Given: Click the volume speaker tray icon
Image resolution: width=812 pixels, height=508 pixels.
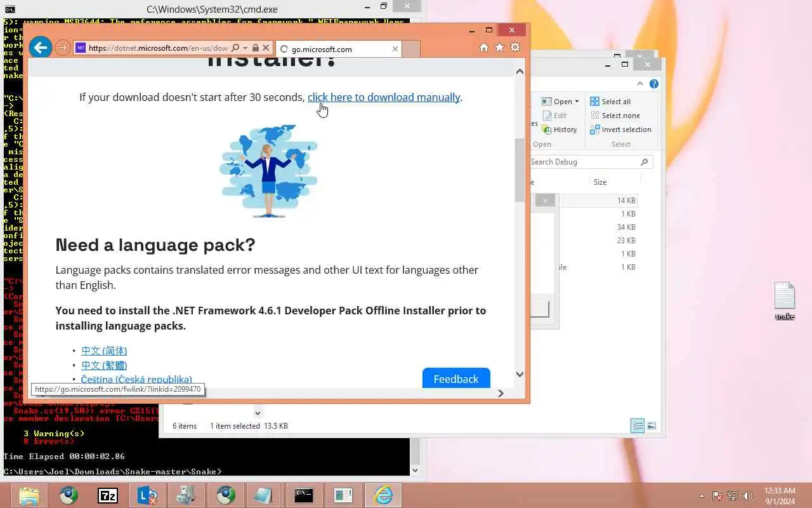Looking at the screenshot, I should (748, 496).
